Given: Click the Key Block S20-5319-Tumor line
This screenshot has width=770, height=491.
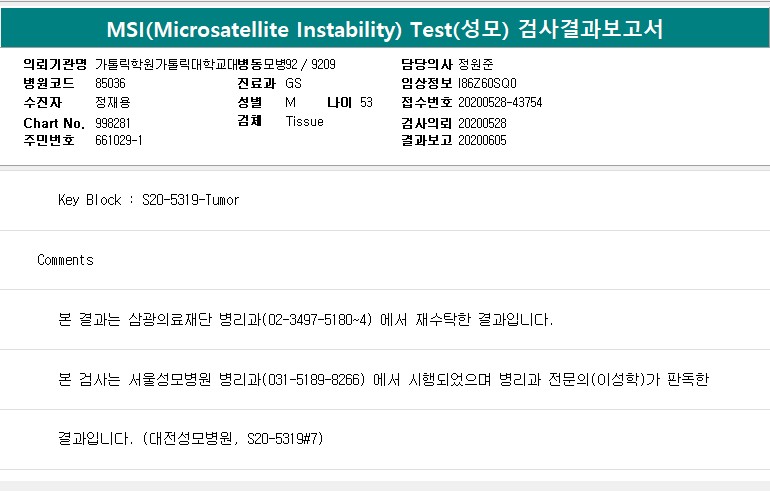Looking at the screenshot, I should (x=149, y=200).
